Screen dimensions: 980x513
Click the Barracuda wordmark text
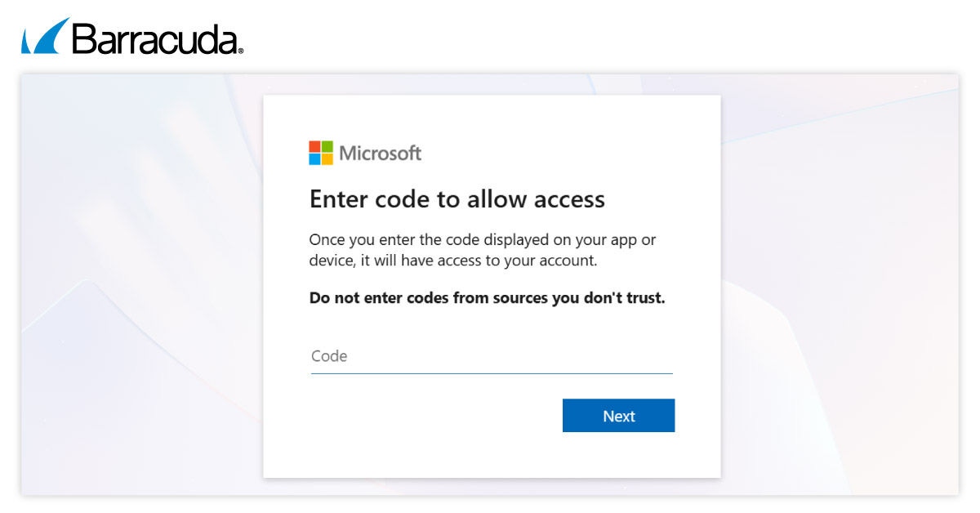[155, 38]
